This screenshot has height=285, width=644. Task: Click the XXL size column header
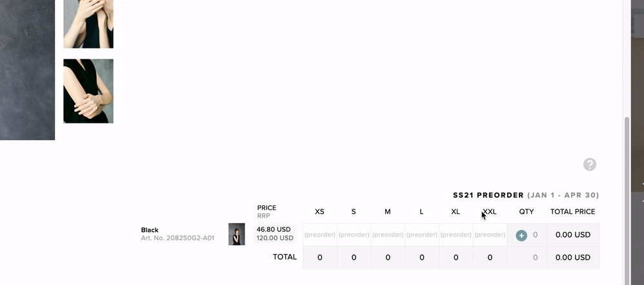[x=490, y=211]
